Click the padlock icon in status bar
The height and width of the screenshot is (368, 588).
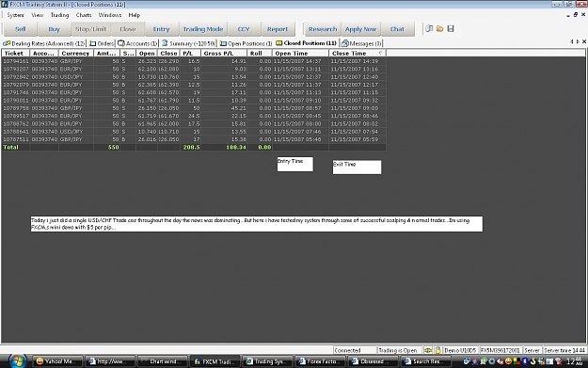437,350
